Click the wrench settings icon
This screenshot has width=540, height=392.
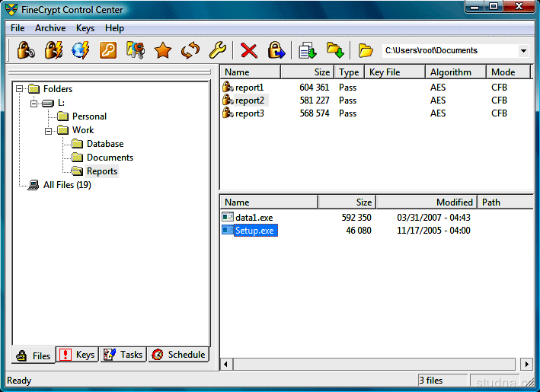point(217,51)
